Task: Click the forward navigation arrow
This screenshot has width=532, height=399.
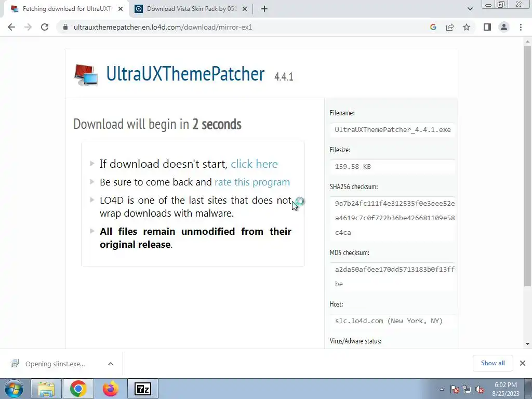Action: (x=28, y=27)
